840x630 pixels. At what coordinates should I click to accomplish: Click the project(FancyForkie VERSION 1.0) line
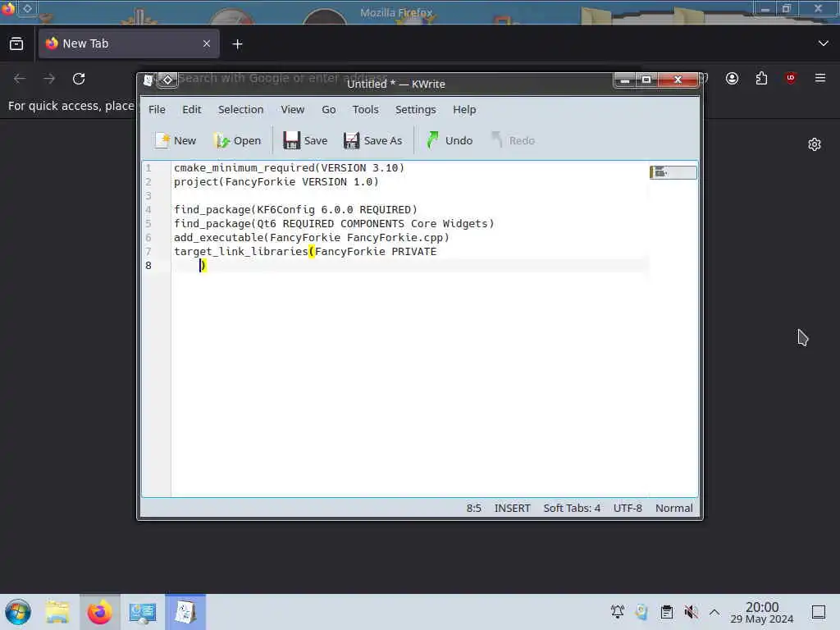coord(276,181)
